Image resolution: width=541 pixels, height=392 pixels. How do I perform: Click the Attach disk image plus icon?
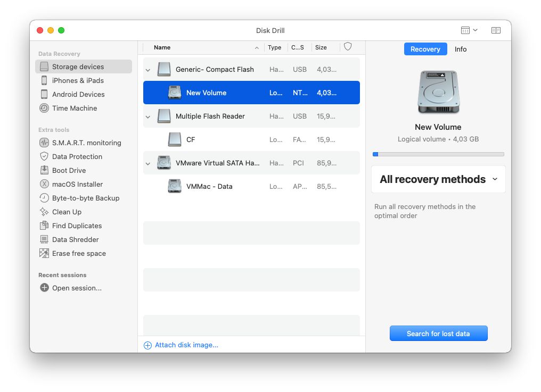(x=147, y=345)
